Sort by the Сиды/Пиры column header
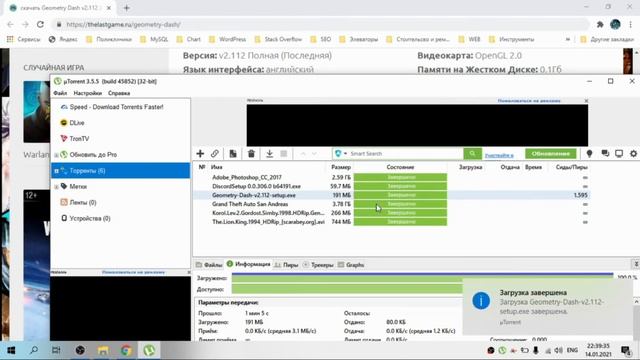The width and height of the screenshot is (640, 360). pyautogui.click(x=571, y=167)
